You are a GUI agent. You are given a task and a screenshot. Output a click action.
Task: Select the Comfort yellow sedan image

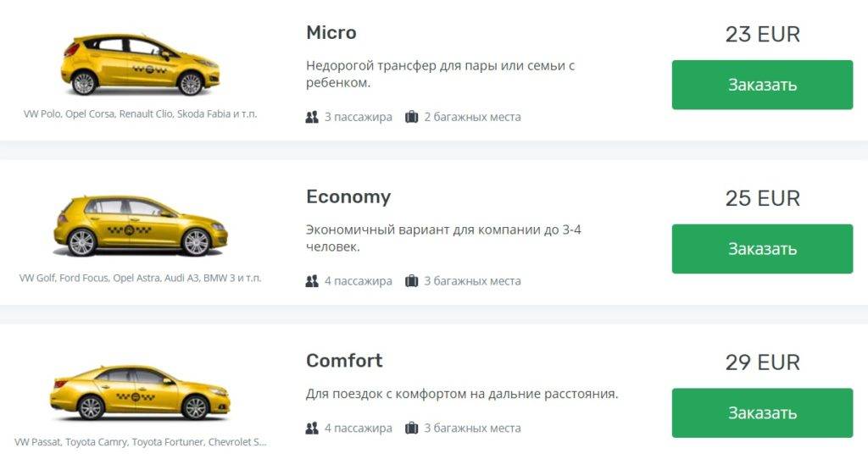[140, 392]
